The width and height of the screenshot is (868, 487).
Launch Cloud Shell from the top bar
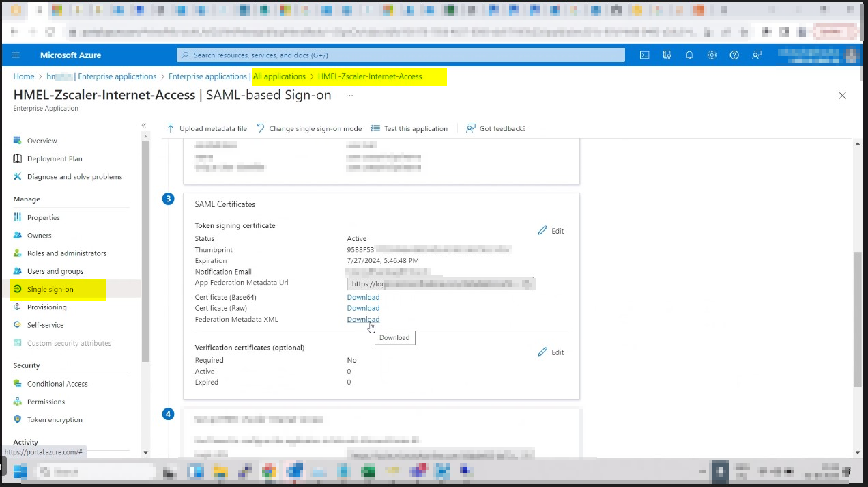[644, 55]
